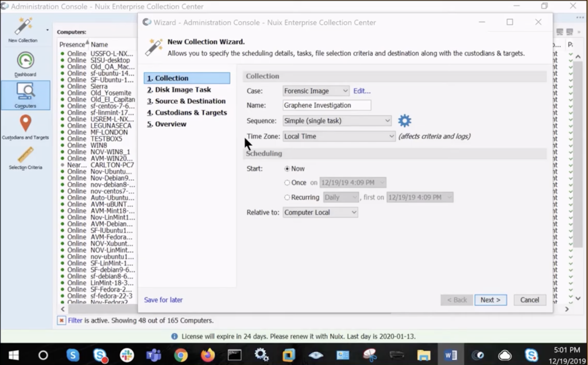The width and height of the screenshot is (588, 365).
Task: Open the Dashboard gauge icon
Action: tap(25, 60)
